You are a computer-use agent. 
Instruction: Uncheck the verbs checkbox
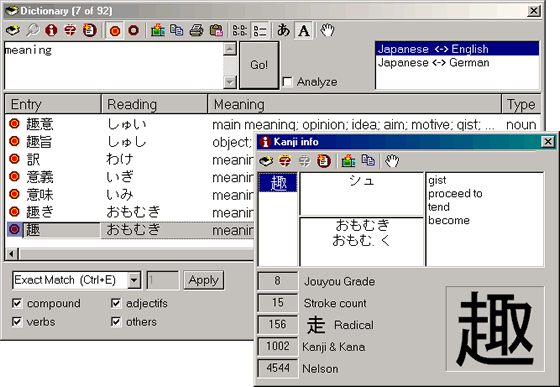click(x=17, y=322)
